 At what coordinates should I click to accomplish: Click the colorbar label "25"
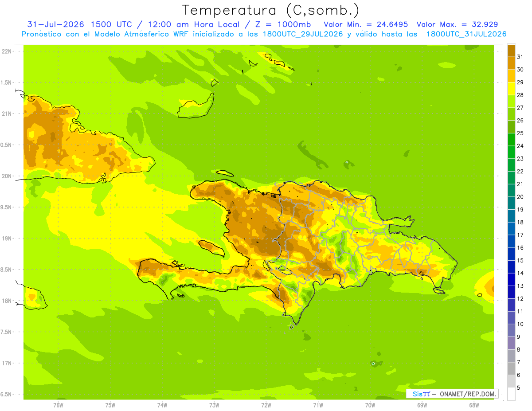point(520,133)
